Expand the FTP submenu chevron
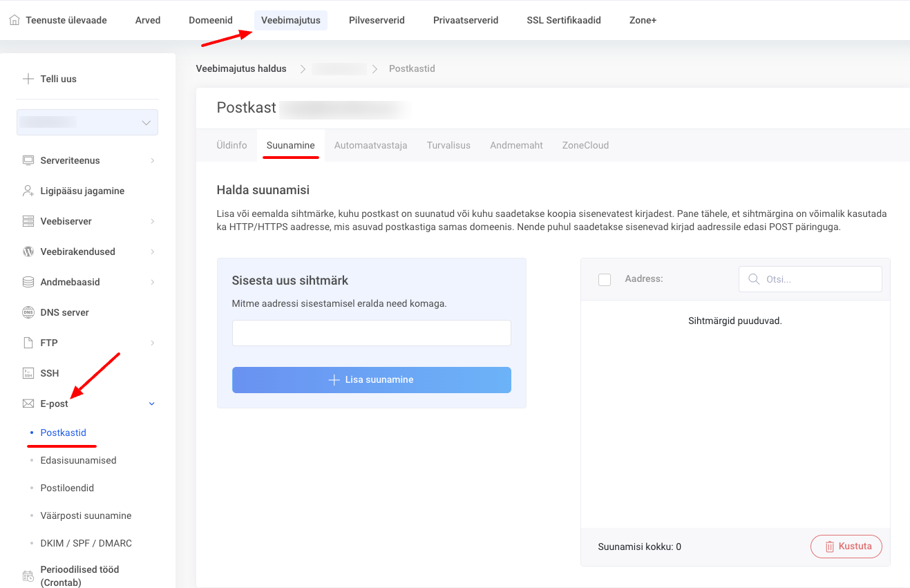Image resolution: width=910 pixels, height=588 pixels. click(152, 343)
